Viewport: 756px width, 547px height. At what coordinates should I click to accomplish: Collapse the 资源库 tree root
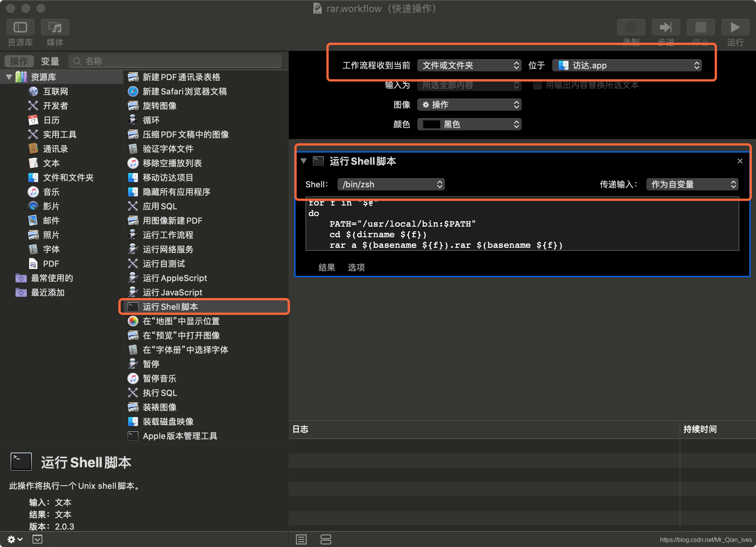9,77
